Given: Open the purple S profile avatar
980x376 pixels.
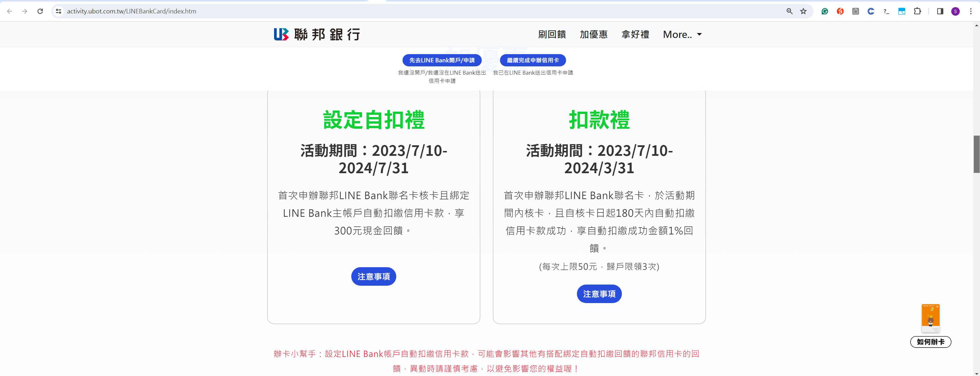Looking at the screenshot, I should 955,11.
